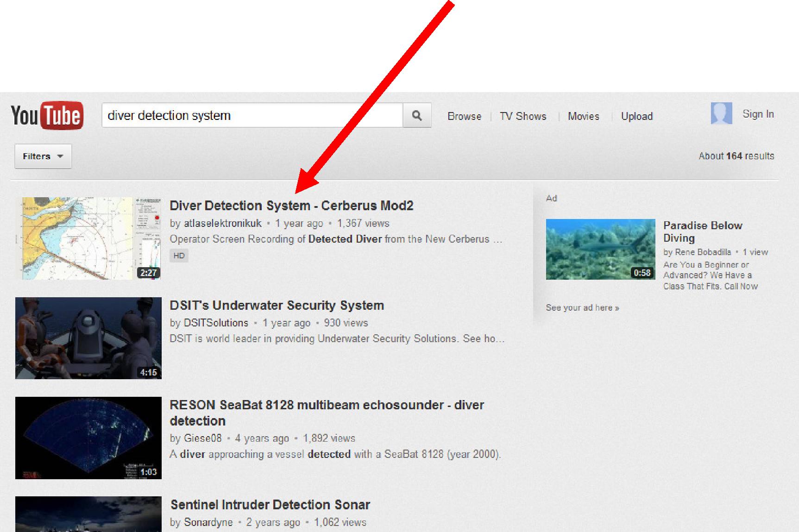Open the Sentinel Intruder Detection thumbnail
Screen dimensions: 799x532
click(x=88, y=514)
